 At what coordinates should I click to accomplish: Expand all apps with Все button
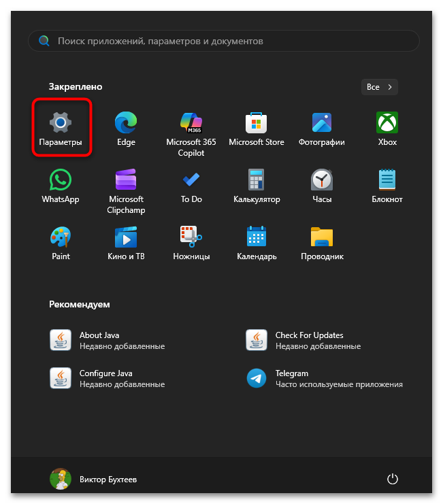coord(379,87)
